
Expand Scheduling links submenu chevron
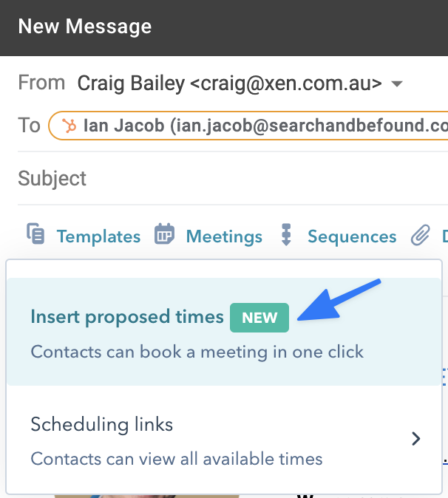[416, 439]
